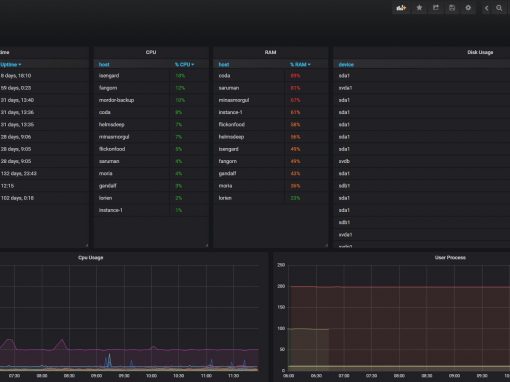Click uptime value "102 days, 0:18"
Screen dimensions: 510x382
click(17, 198)
